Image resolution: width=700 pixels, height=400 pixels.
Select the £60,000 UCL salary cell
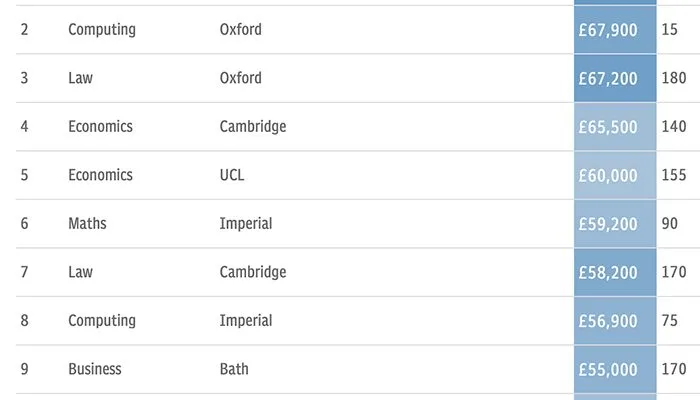pyautogui.click(x=615, y=175)
